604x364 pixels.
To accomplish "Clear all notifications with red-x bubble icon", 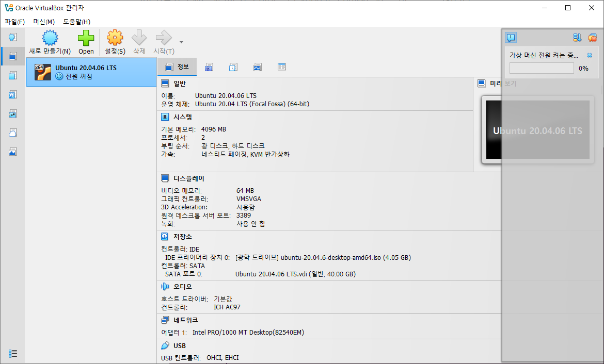I will click(x=593, y=37).
